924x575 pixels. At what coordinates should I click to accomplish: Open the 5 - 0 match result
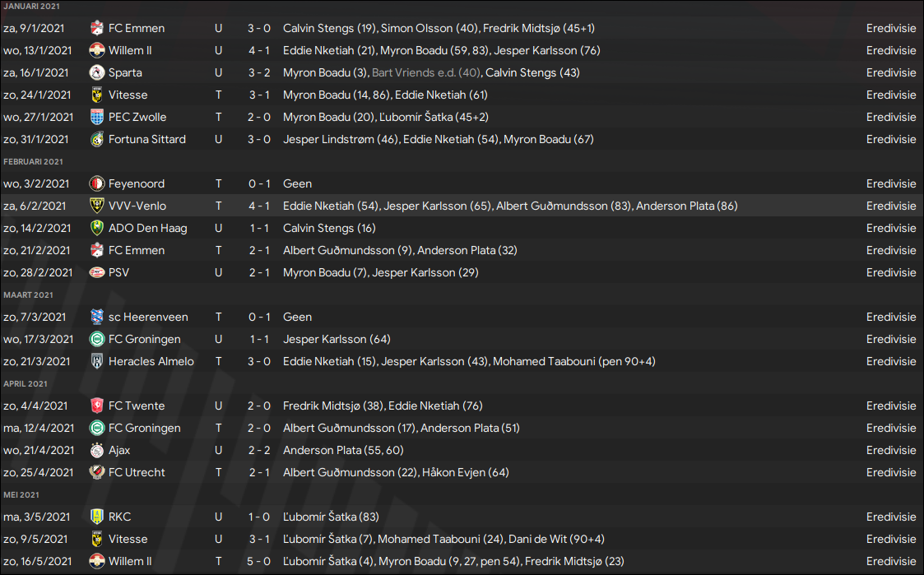(259, 561)
